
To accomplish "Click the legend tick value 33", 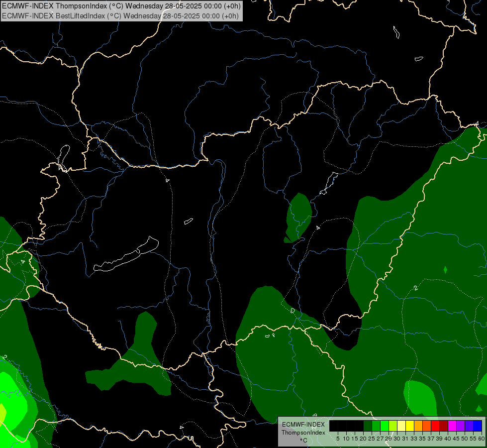I will coord(414,439).
